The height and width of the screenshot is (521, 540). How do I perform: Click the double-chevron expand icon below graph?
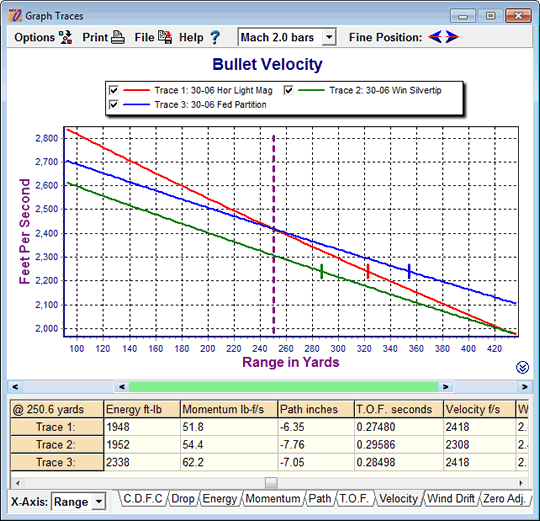pos(522,367)
